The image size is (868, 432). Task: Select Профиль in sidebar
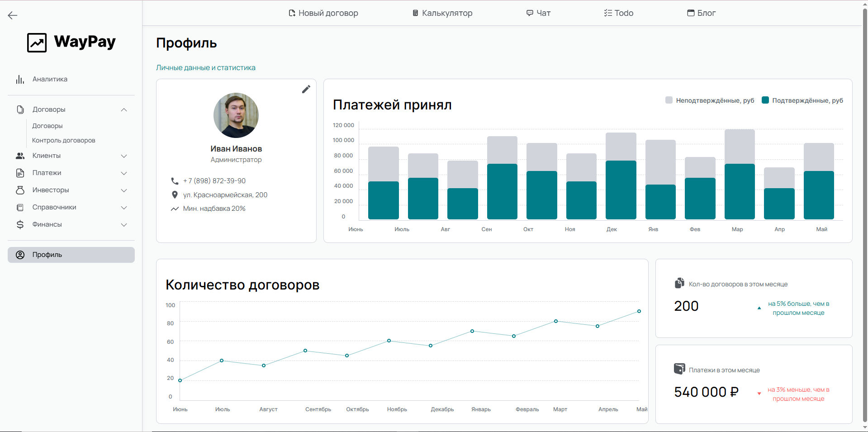pyautogui.click(x=71, y=255)
